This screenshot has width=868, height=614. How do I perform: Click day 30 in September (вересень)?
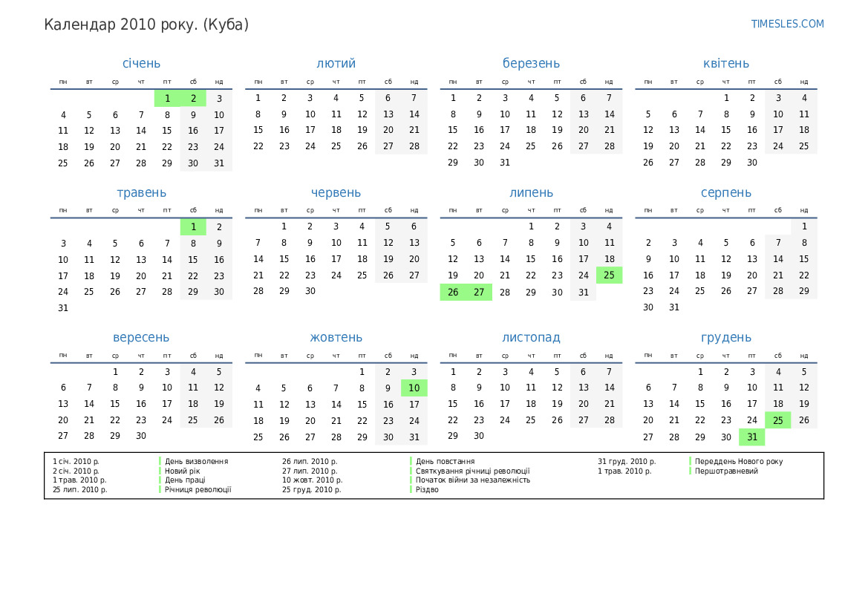tap(141, 436)
